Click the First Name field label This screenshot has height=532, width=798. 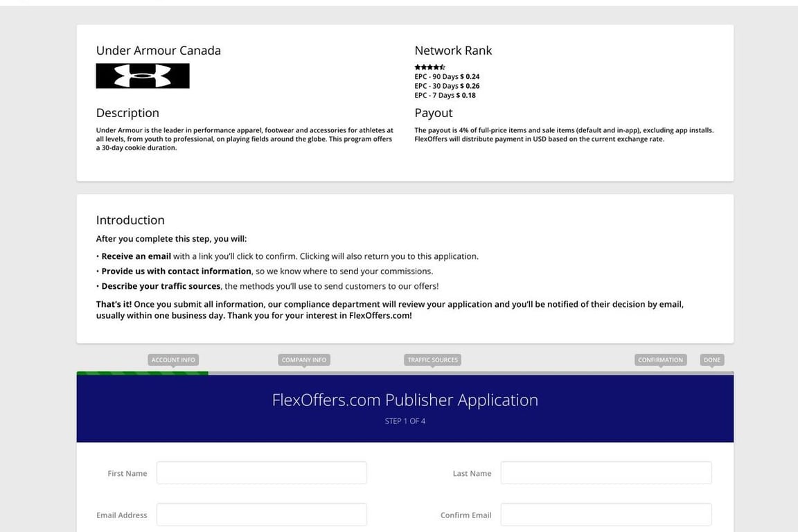coord(127,474)
